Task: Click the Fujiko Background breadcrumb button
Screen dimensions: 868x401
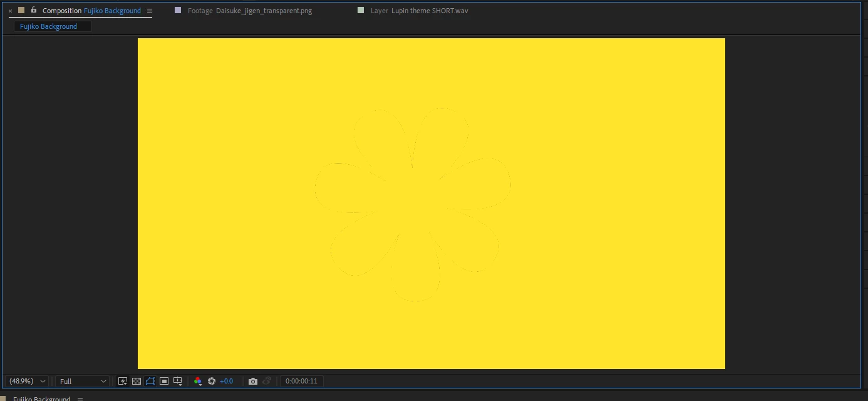Action: point(53,26)
